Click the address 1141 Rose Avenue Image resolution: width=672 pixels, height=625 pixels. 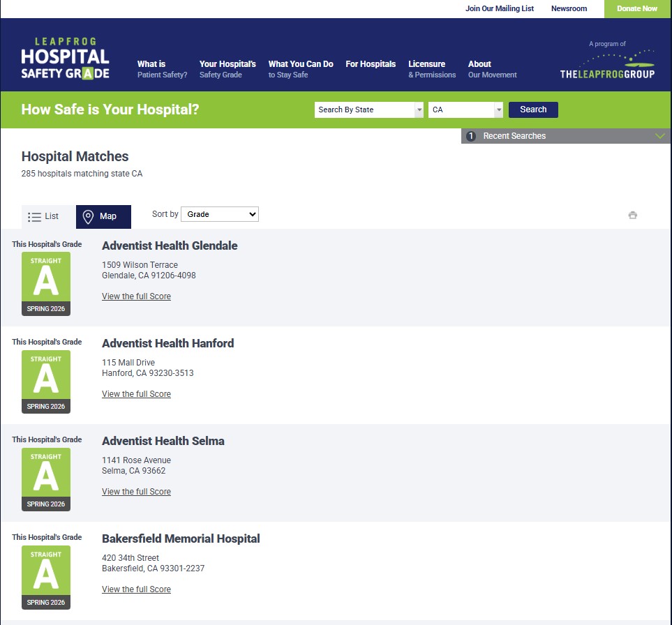click(136, 460)
